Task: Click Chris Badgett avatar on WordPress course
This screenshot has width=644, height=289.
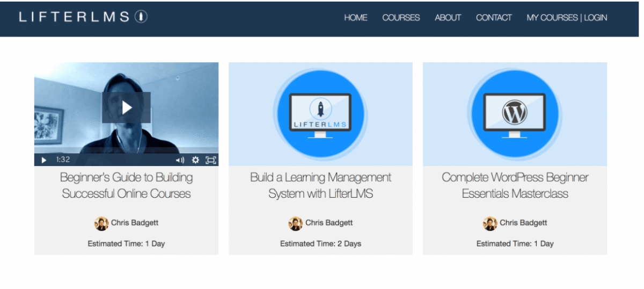Action: coord(490,223)
